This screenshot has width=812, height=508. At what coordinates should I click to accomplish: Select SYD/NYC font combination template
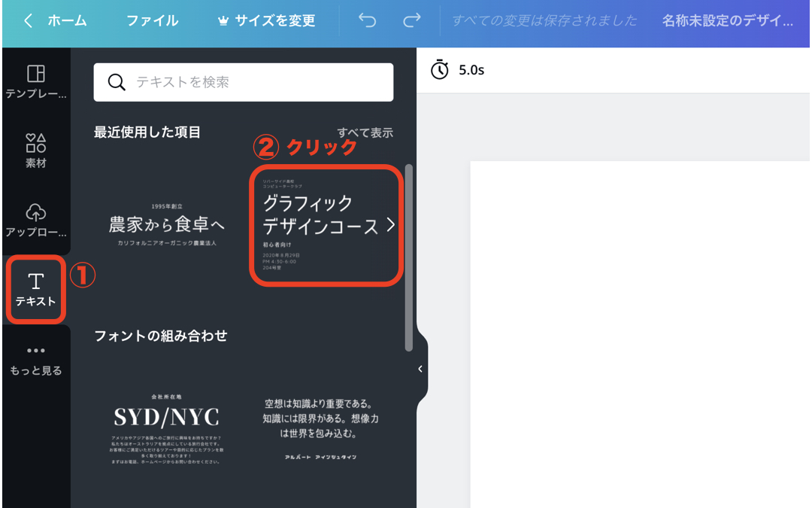pyautogui.click(x=167, y=427)
